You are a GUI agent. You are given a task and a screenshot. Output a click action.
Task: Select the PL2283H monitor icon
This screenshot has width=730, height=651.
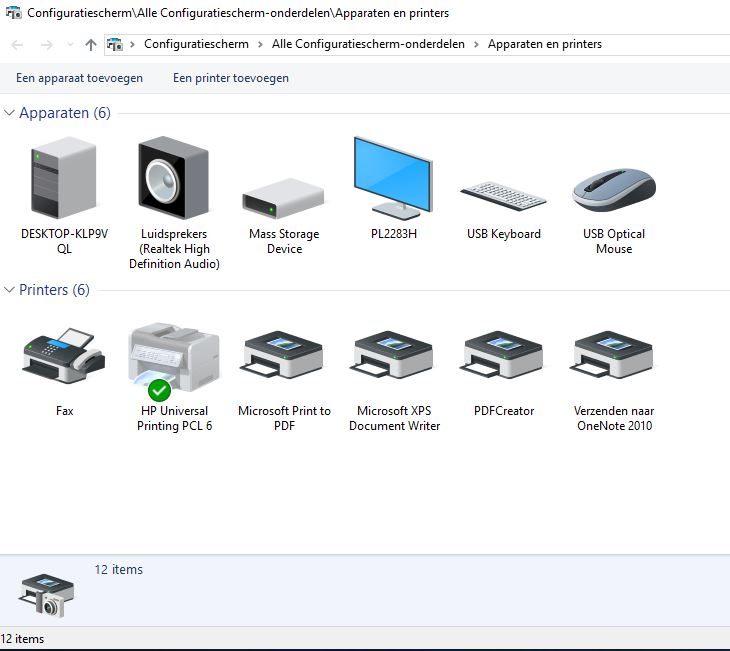tap(393, 177)
